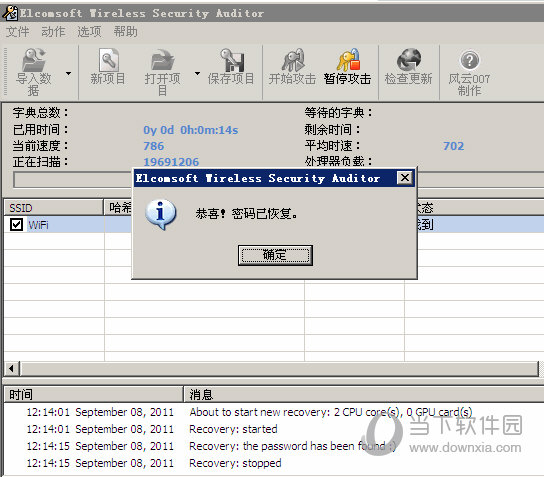Click the 风云007制作 help icon
Image resolution: width=546 pixels, height=477 pixels.
point(469,61)
